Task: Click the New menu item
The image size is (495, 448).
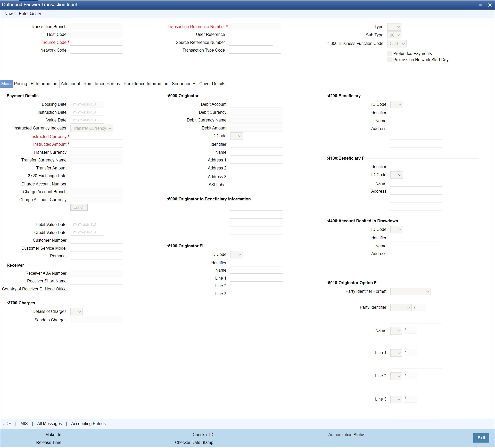Action: click(9, 14)
